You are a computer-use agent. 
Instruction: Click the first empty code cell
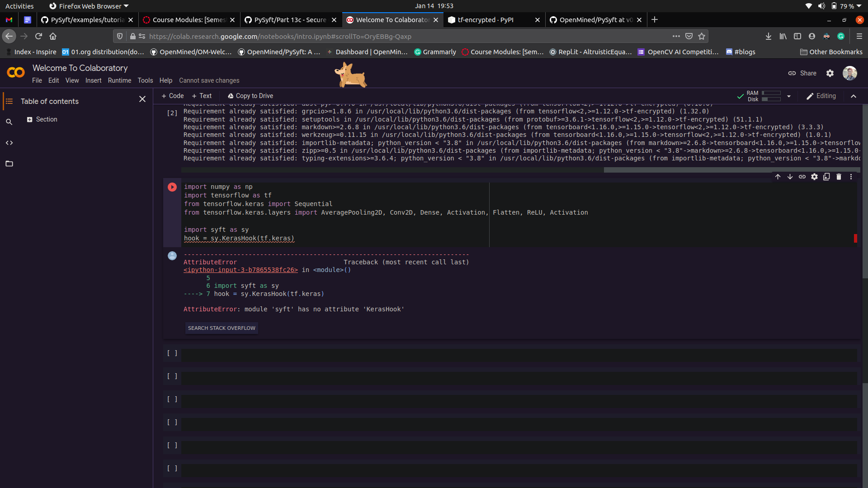coord(519,355)
